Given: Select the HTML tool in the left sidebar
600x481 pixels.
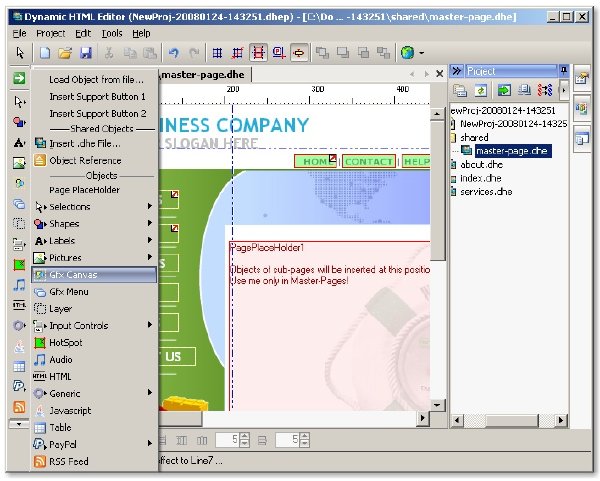Looking at the screenshot, I should coord(19,305).
